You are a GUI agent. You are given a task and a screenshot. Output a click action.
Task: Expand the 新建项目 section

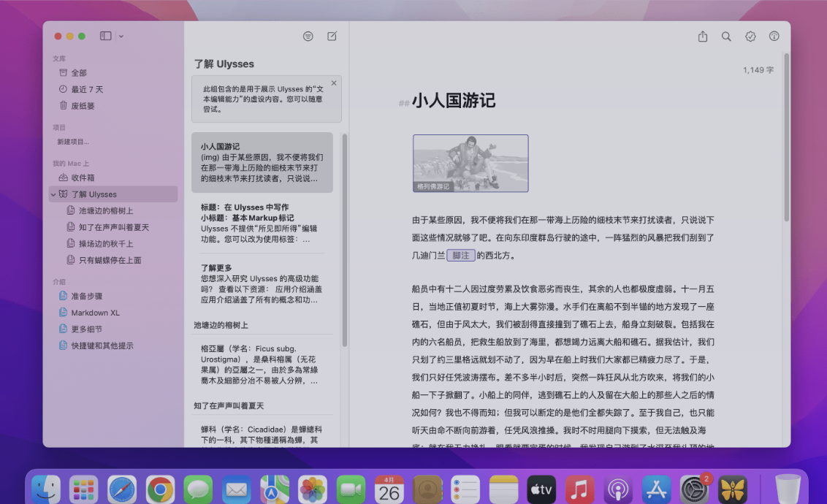pyautogui.click(x=72, y=142)
